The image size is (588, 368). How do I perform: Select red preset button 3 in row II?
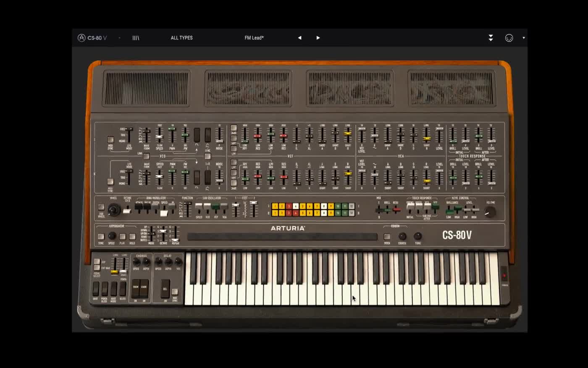(x=289, y=213)
